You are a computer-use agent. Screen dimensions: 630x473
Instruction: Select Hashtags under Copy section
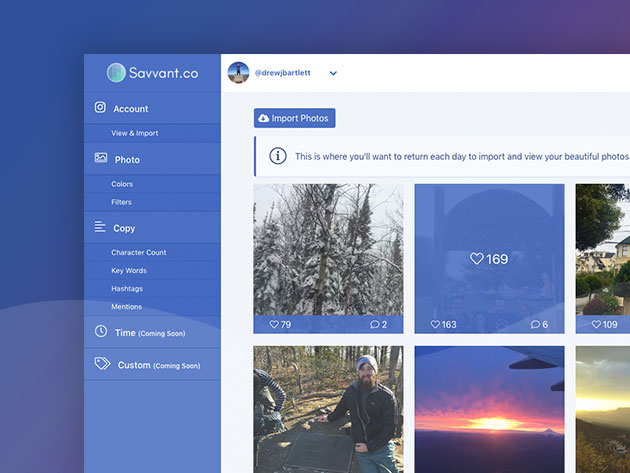point(127,289)
